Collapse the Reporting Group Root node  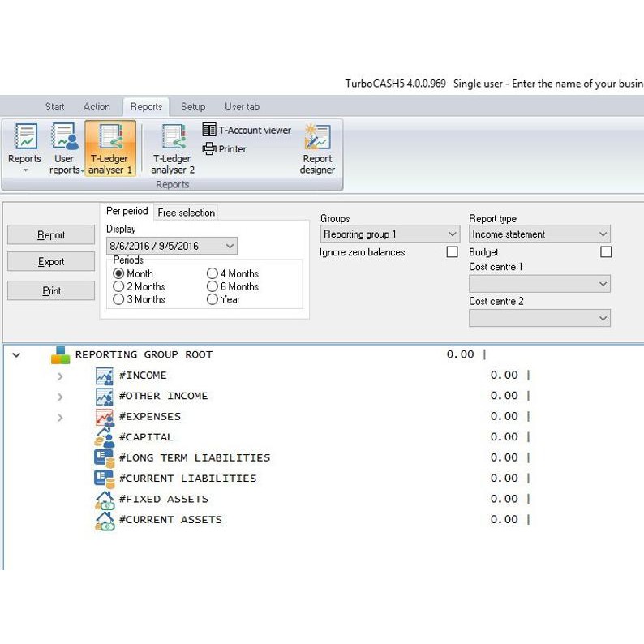coord(16,355)
